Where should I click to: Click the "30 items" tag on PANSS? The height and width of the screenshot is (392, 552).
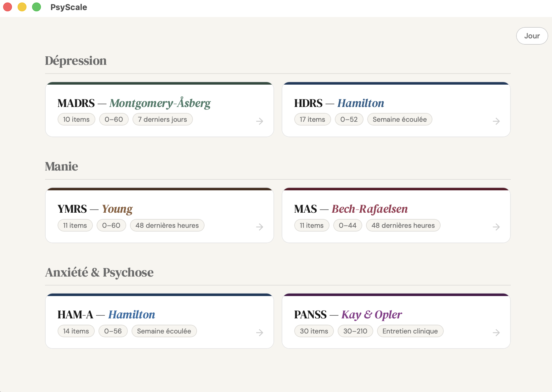point(314,331)
